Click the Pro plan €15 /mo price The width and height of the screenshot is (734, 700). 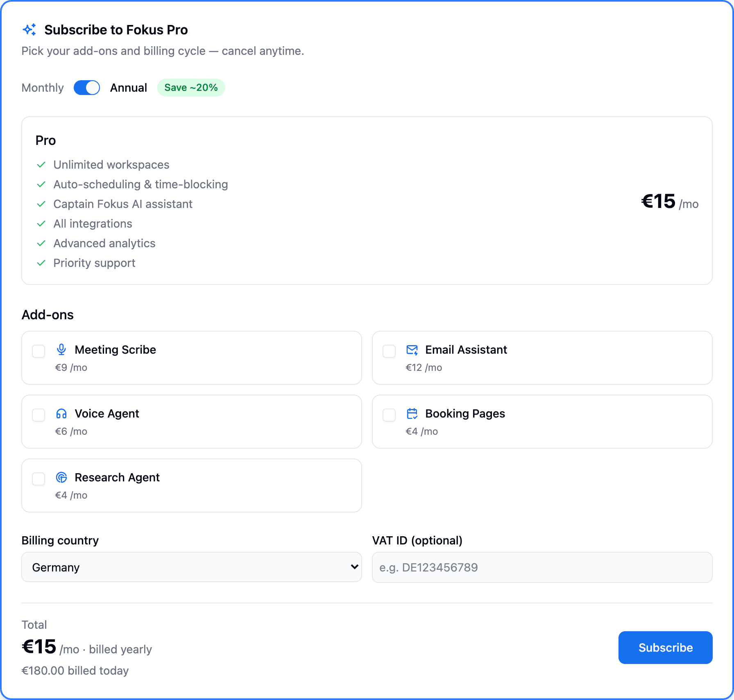pyautogui.click(x=670, y=202)
